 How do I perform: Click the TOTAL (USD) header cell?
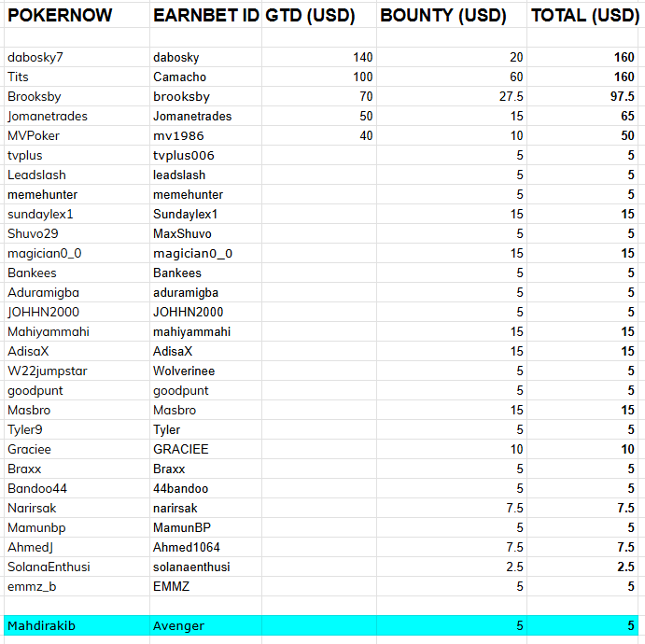[x=584, y=16]
